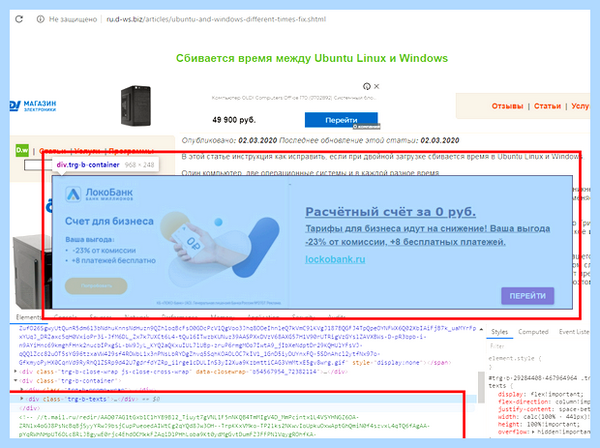Close the top computer ad with X
600x448 pixels.
coord(377,86)
